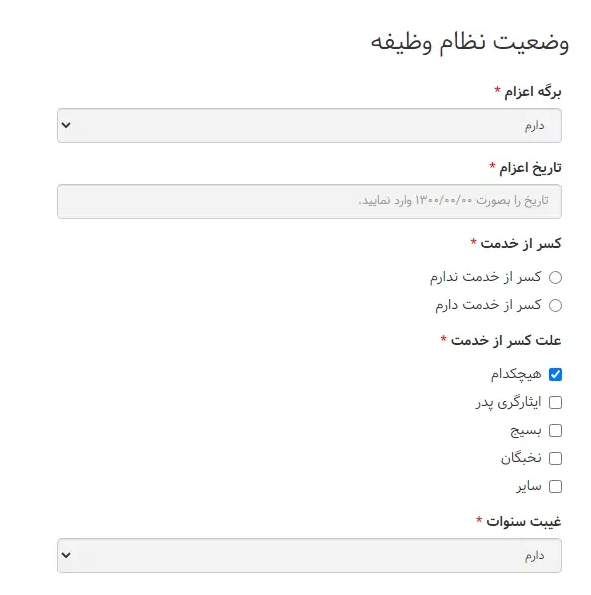Click the chevron arrow in برگه اعزام field
This screenshot has height=595, width=591.
pos(66,125)
